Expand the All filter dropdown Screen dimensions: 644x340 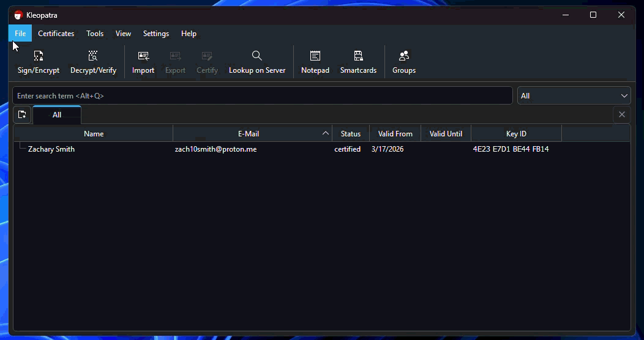point(574,95)
